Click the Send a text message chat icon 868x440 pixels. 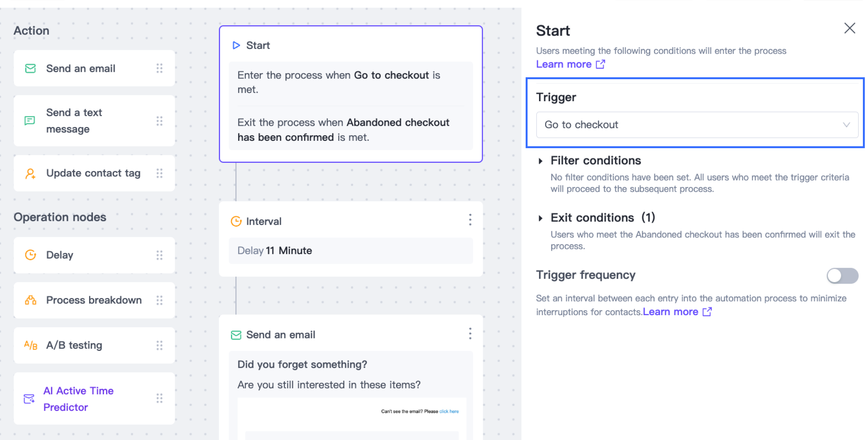click(30, 121)
